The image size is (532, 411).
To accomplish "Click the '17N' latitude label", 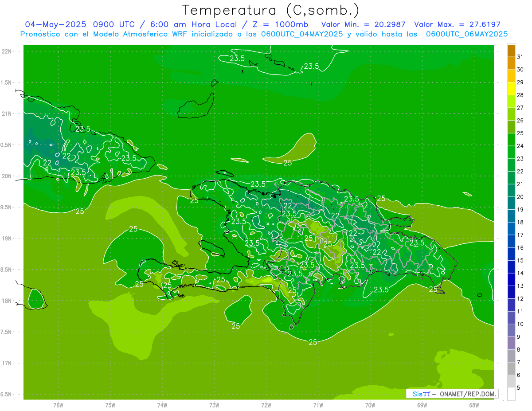I will (x=8, y=363).
